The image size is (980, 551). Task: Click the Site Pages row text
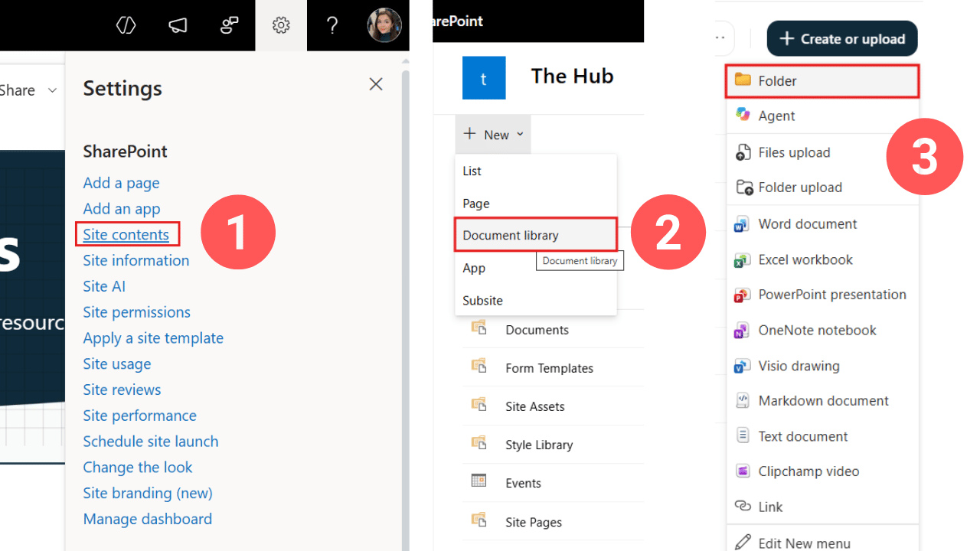click(534, 522)
